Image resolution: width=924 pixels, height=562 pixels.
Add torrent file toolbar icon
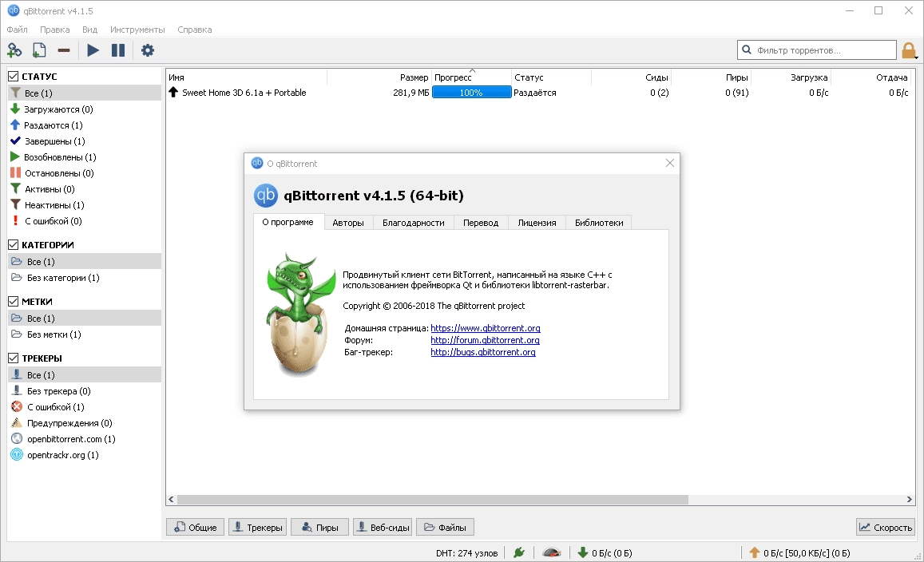click(39, 50)
